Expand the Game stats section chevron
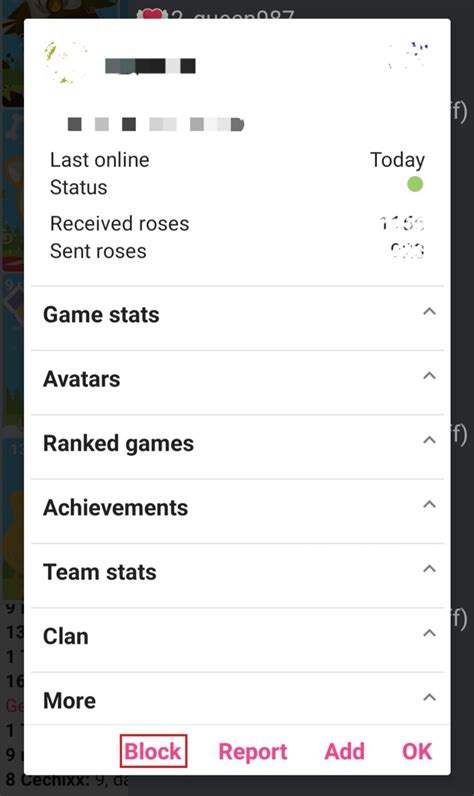Screen dimensions: 474x796 (x=429, y=312)
